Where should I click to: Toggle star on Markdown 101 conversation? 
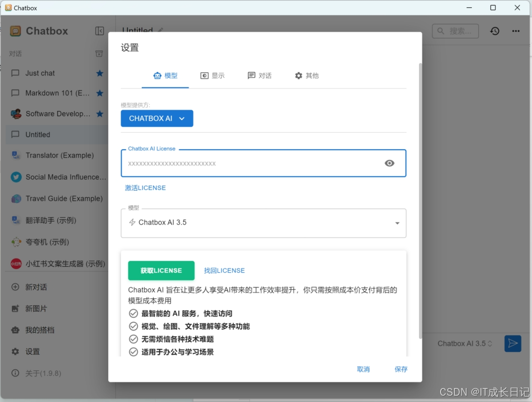[99, 93]
